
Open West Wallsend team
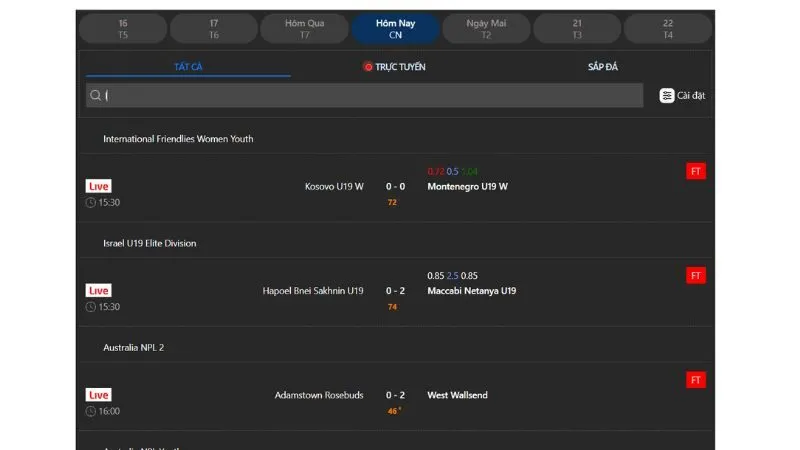(457, 395)
